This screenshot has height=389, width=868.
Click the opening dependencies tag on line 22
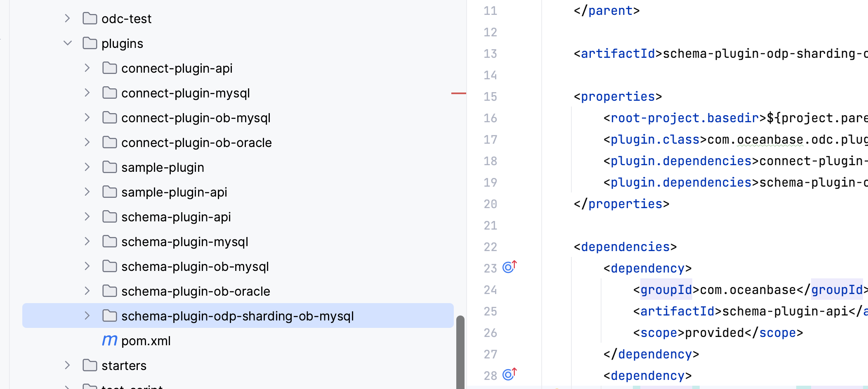click(625, 247)
